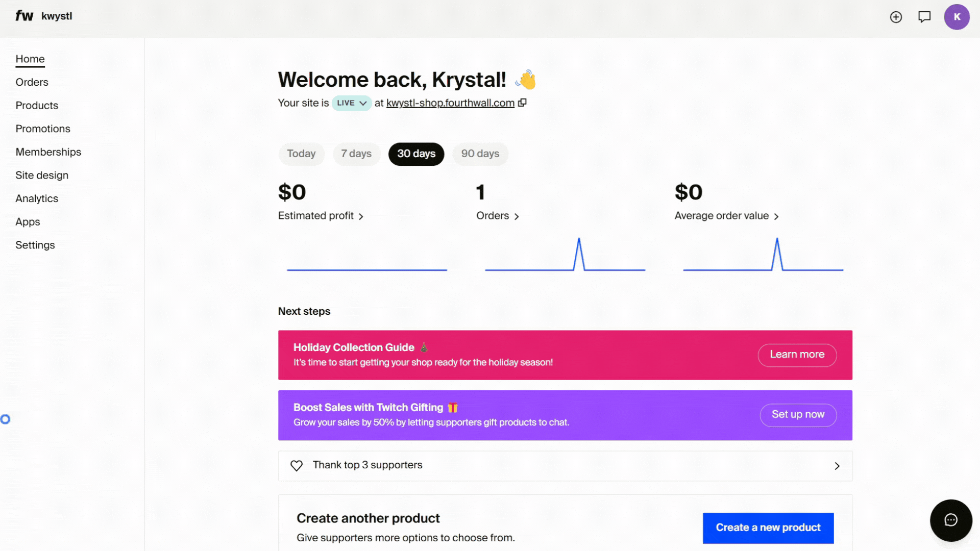Viewport: 980px width, 551px height.
Task: Open the support chat widget icon
Action: pos(950,520)
